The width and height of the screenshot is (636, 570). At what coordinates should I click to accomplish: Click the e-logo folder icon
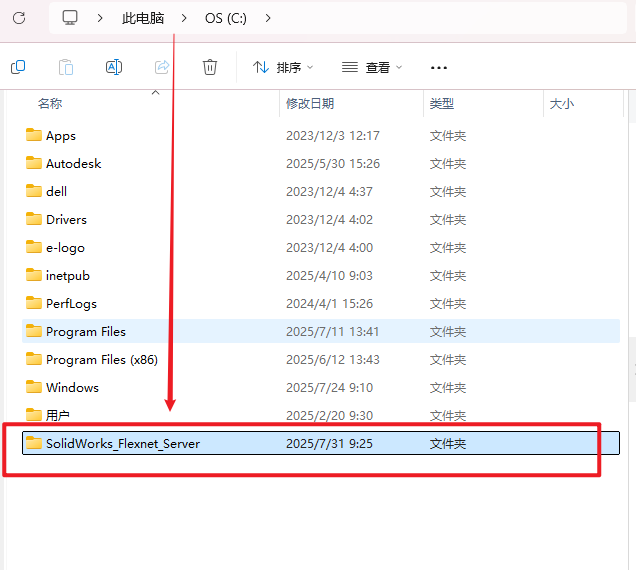[x=34, y=246]
